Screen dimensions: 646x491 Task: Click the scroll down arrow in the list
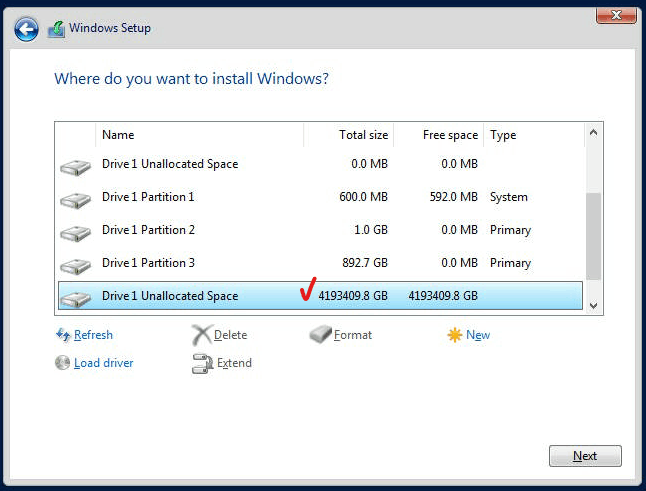593,306
